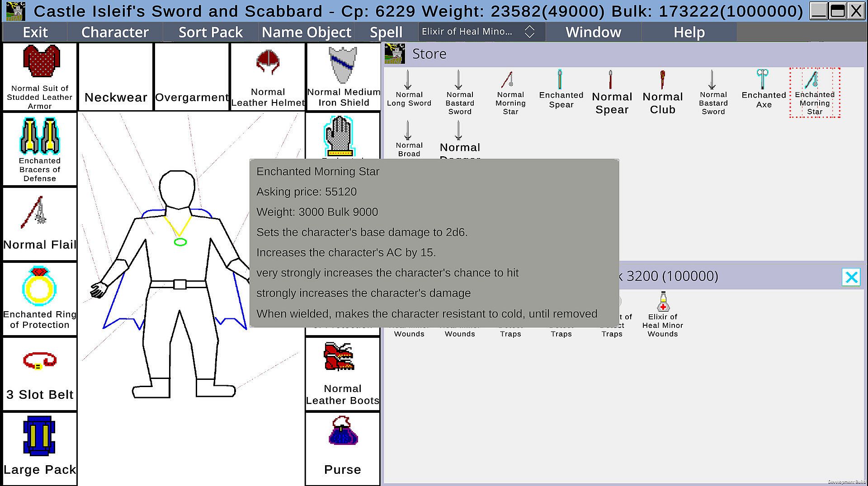Select the Normal Bastard Sword beside Normal Long Sword
This screenshot has height=486, width=868.
pyautogui.click(x=460, y=93)
